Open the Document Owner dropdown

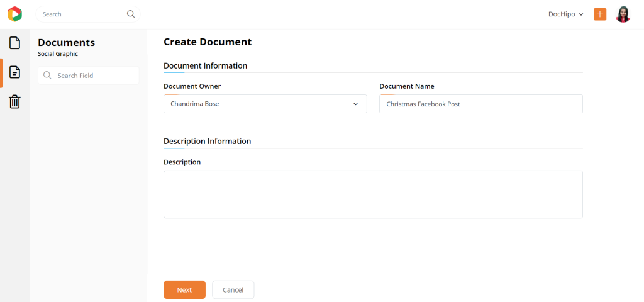(265, 104)
